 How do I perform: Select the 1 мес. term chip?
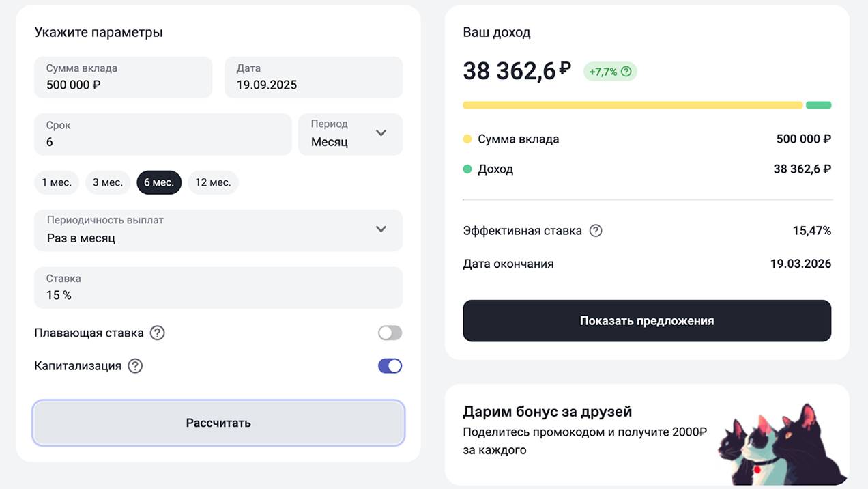[x=57, y=182]
